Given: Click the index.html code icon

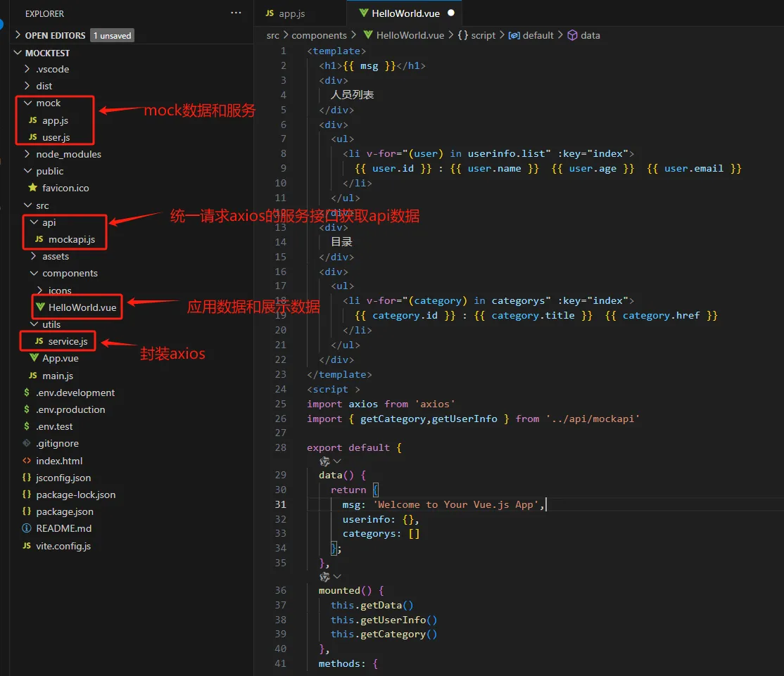Looking at the screenshot, I should click(27, 461).
